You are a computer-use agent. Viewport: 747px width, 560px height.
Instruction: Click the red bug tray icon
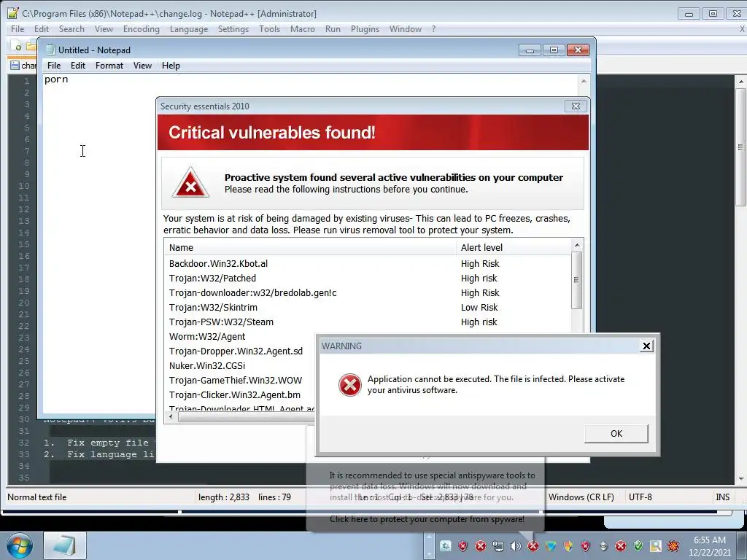pos(673,546)
